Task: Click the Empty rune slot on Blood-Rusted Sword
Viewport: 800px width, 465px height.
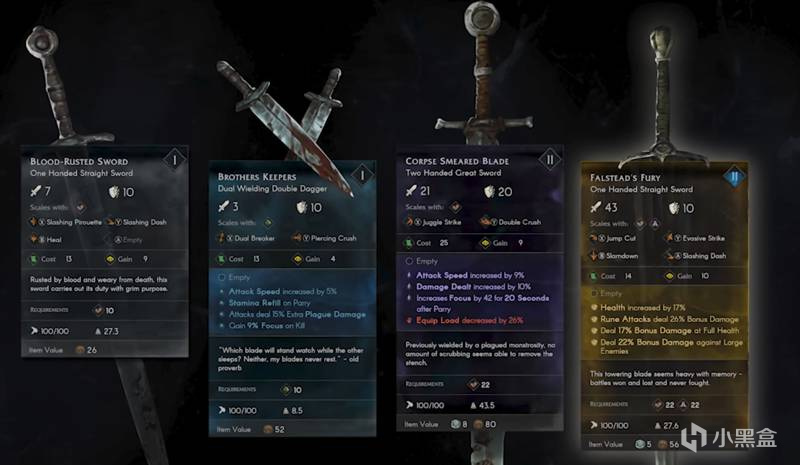Action: pyautogui.click(x=129, y=239)
